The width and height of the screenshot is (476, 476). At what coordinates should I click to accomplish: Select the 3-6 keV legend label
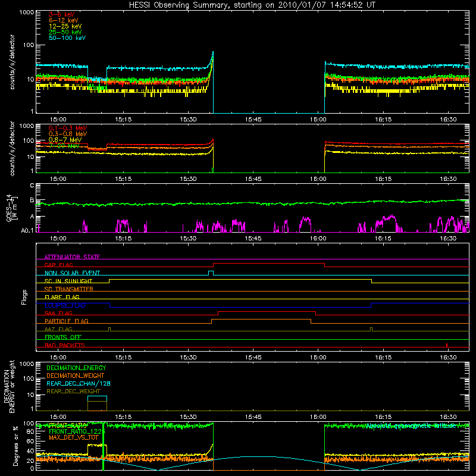click(62, 14)
